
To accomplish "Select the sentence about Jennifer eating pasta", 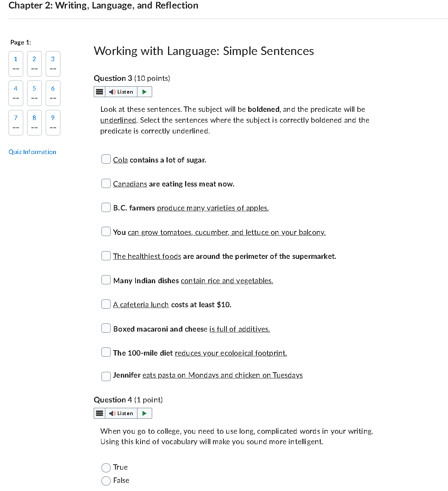I will click(x=106, y=376).
